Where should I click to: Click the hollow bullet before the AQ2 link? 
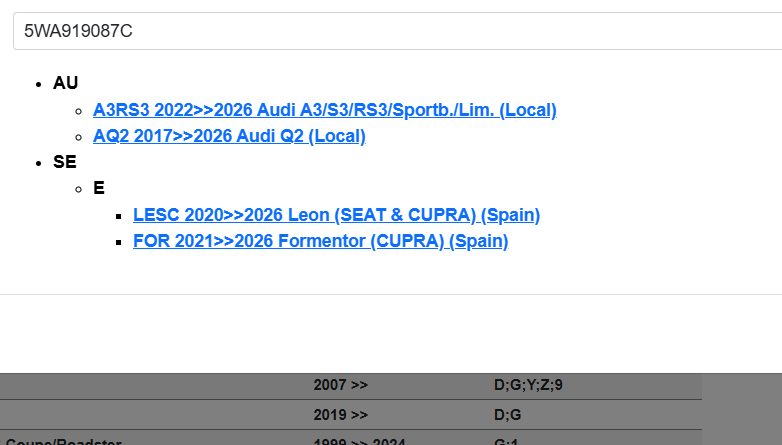click(78, 137)
